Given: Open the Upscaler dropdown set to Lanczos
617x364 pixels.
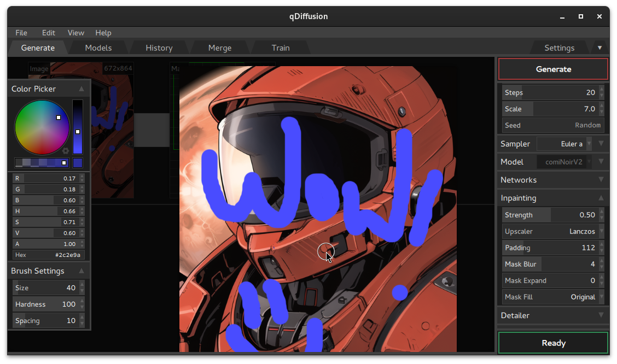Looking at the screenshot, I should [x=553, y=232].
